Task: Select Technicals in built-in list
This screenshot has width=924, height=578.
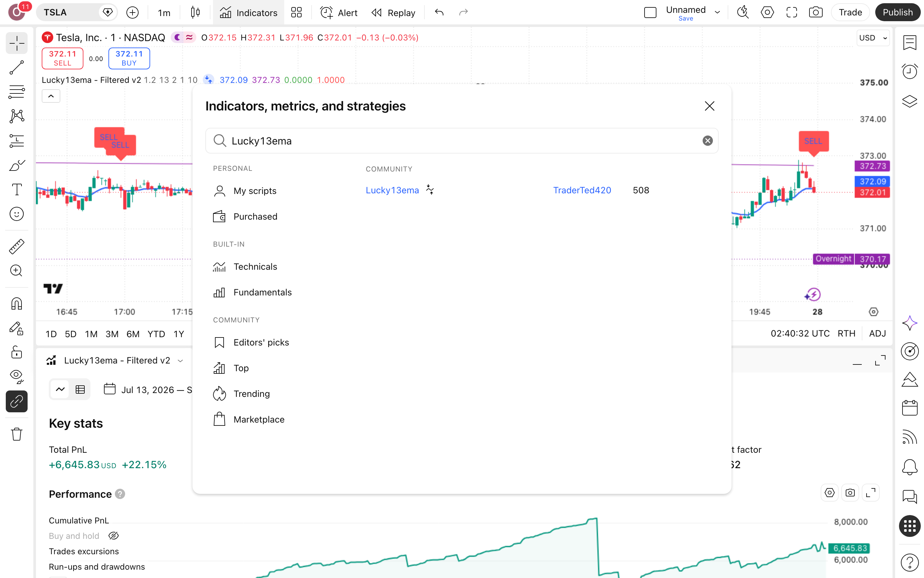Action: [255, 267]
